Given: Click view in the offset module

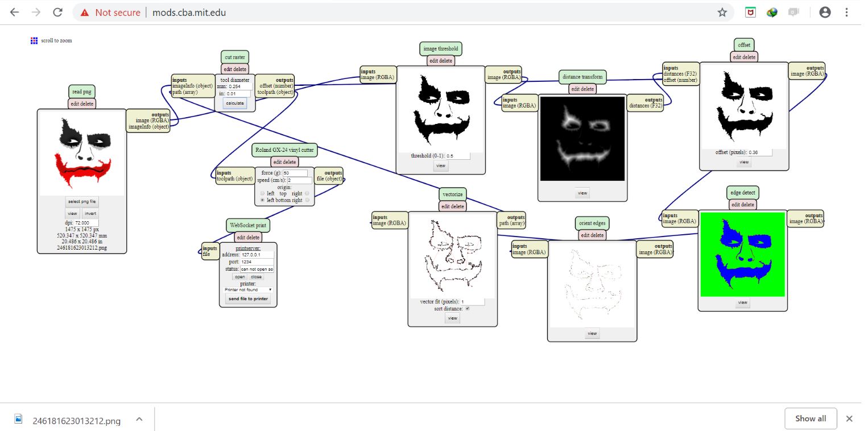Looking at the screenshot, I should point(744,162).
